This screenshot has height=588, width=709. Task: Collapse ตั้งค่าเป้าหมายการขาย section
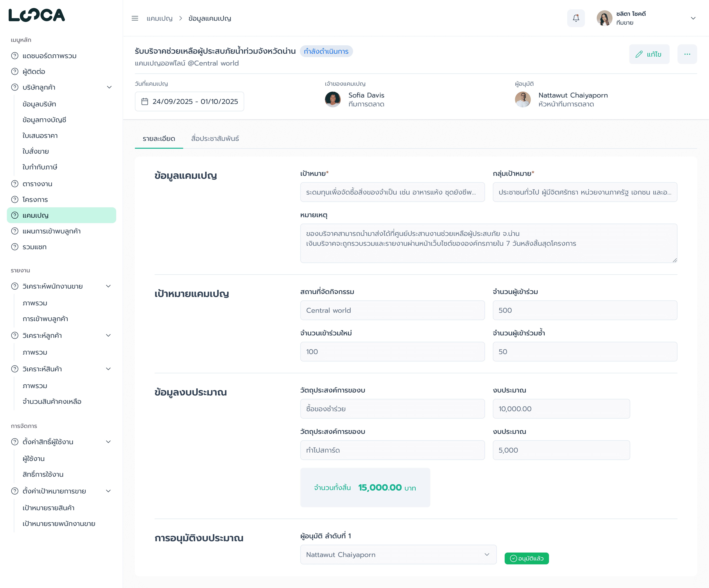click(108, 491)
